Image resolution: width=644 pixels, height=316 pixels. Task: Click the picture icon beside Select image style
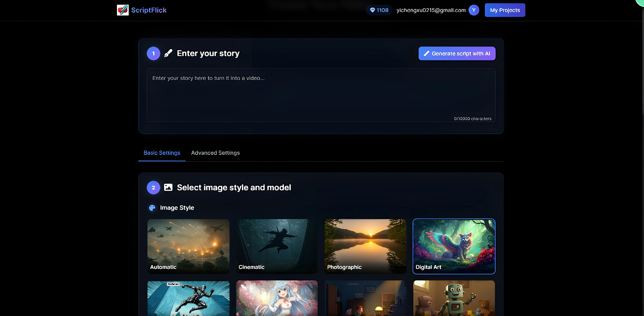(168, 187)
